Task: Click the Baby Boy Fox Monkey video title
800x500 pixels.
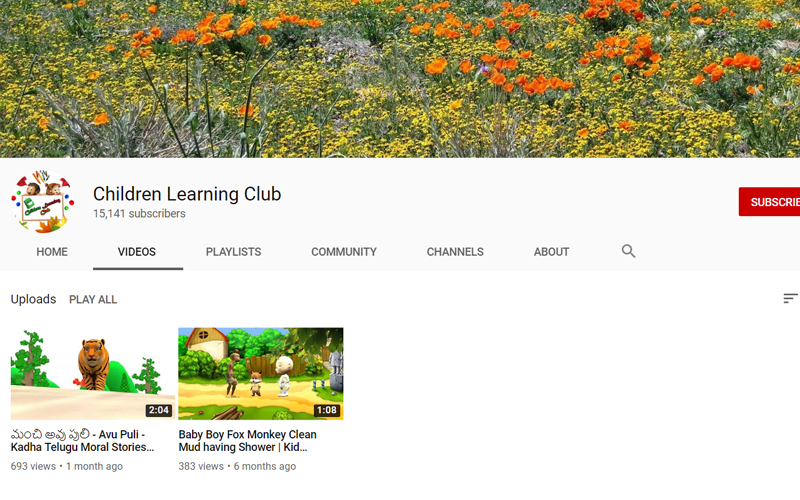Action: [x=247, y=441]
